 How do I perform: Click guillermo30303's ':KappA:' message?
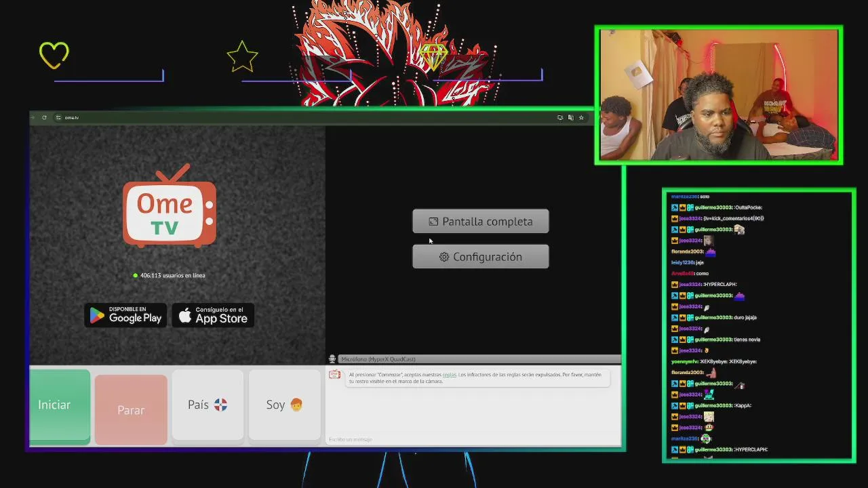[x=712, y=405]
